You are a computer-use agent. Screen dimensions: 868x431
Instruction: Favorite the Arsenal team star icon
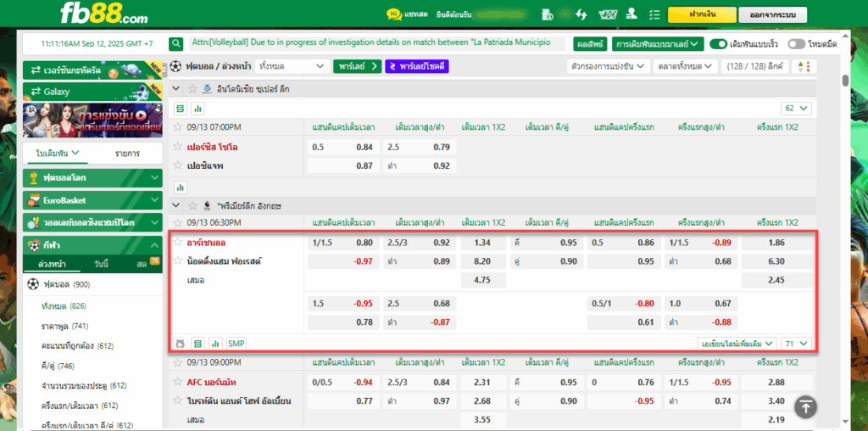pos(178,242)
